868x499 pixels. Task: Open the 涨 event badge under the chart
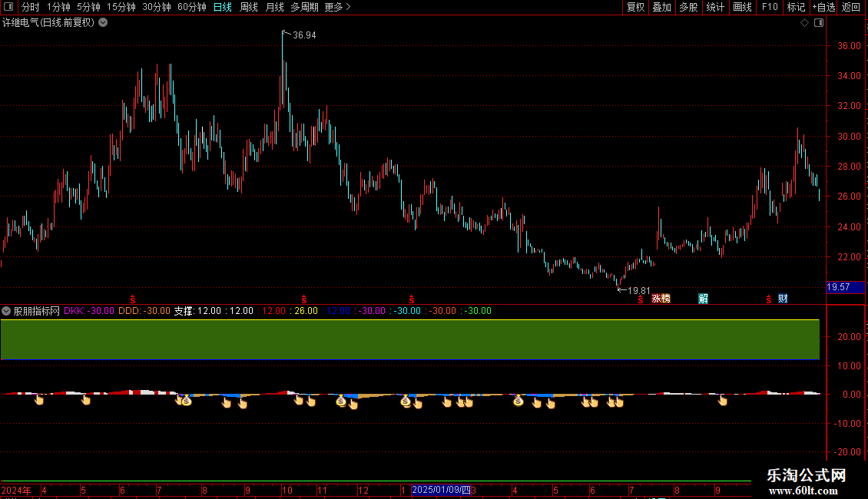[657, 299]
